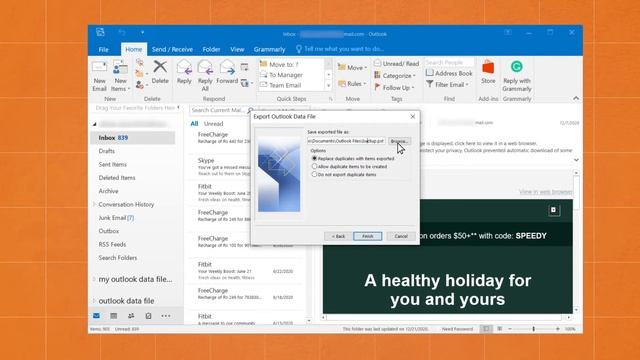
Task: Open the Move dropdown
Action: click(352, 67)
